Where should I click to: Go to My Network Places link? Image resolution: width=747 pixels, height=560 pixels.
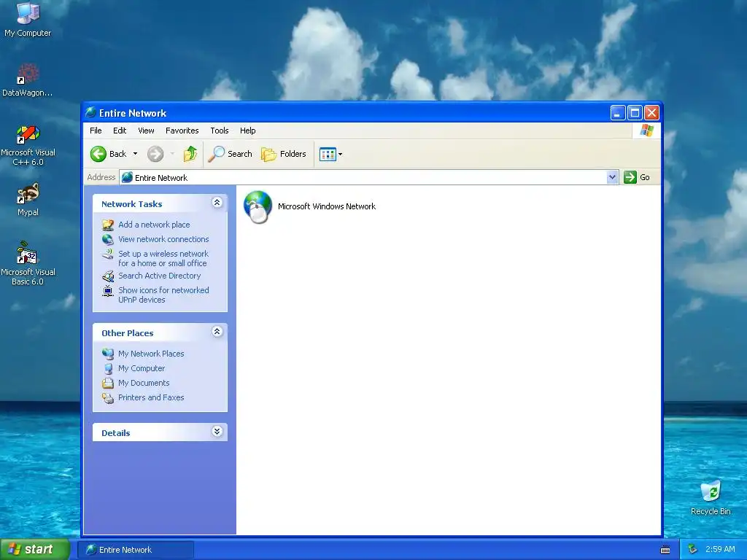151,354
